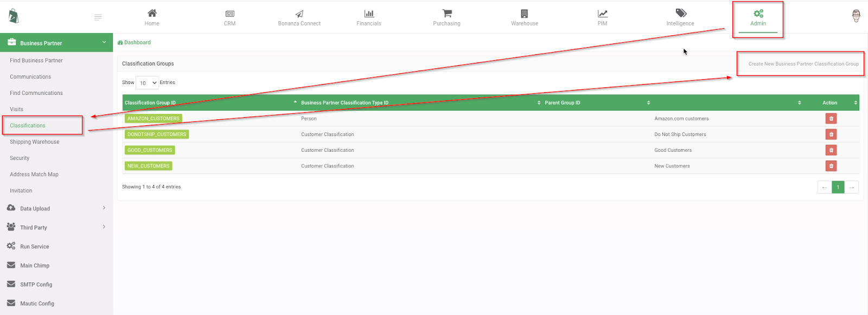Open Communications menu item
Viewport: 868px width, 315px height.
pyautogui.click(x=30, y=76)
